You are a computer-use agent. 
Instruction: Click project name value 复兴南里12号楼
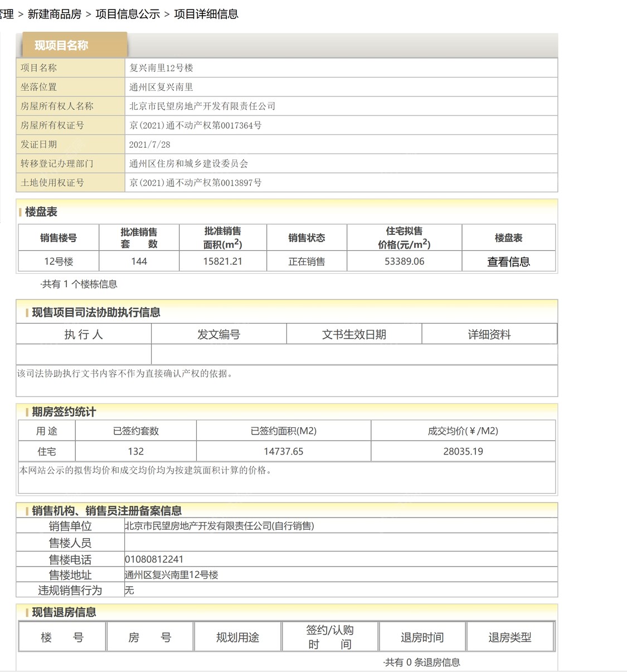coord(161,67)
